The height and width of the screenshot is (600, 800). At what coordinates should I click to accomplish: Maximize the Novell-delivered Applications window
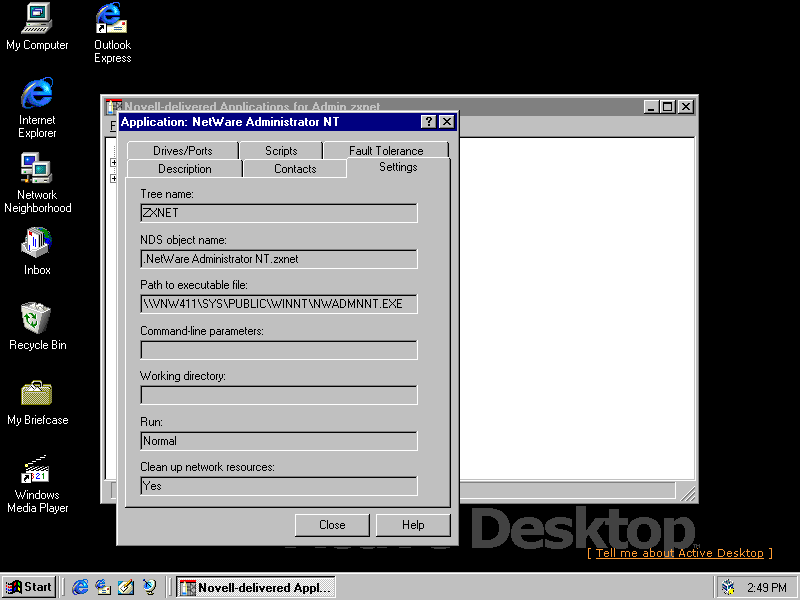point(667,107)
